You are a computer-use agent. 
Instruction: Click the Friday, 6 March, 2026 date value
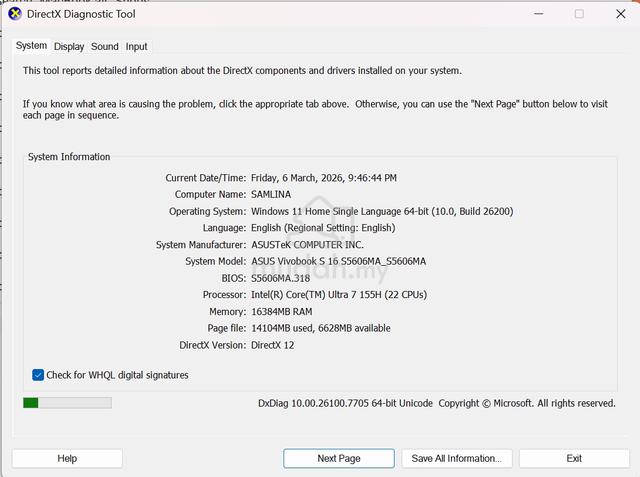(324, 178)
